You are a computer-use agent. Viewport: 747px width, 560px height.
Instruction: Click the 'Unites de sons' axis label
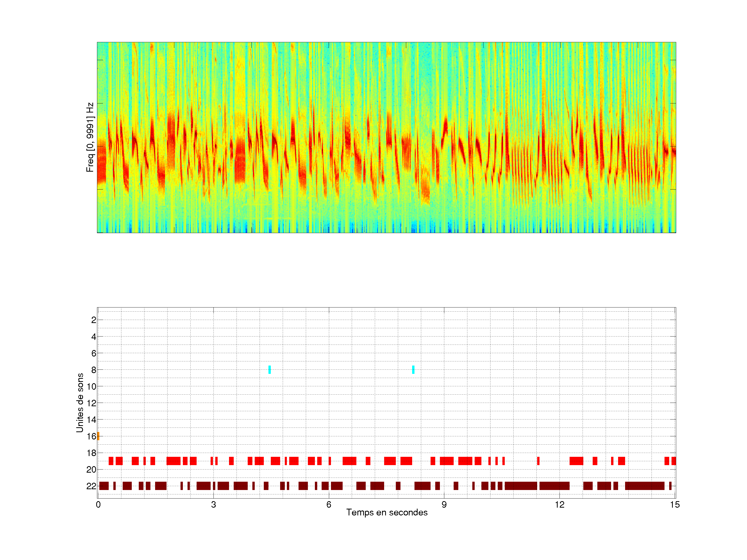(x=80, y=403)
